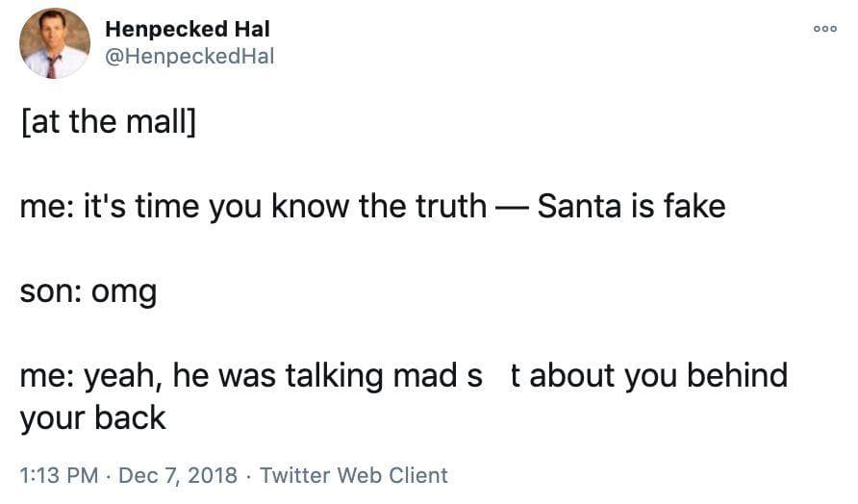Image resolution: width=858 pixels, height=504 pixels.
Task: Open the Twitter Web Client source link
Action: click(354, 475)
